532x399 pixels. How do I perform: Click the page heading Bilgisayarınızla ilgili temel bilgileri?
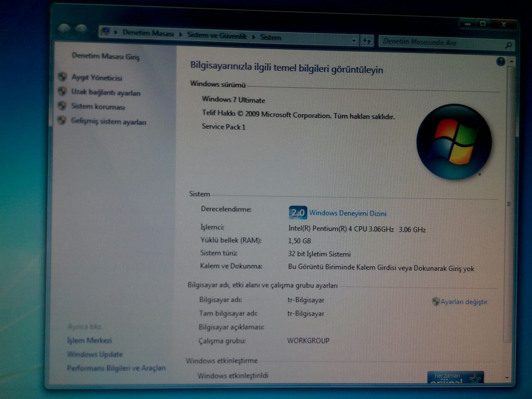(x=287, y=68)
